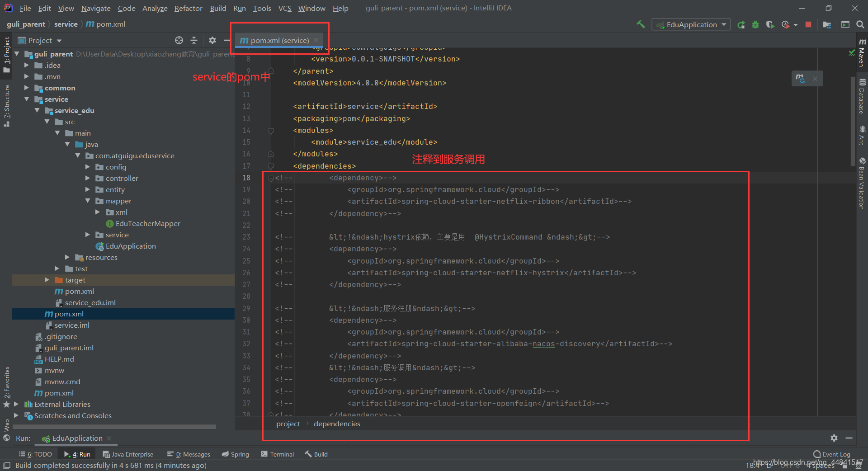Toggle fold marker at modules line 14
The image size is (868, 471).
pyautogui.click(x=271, y=130)
